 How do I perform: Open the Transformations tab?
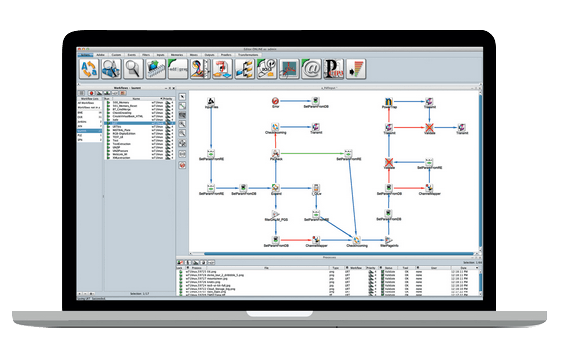(248, 55)
